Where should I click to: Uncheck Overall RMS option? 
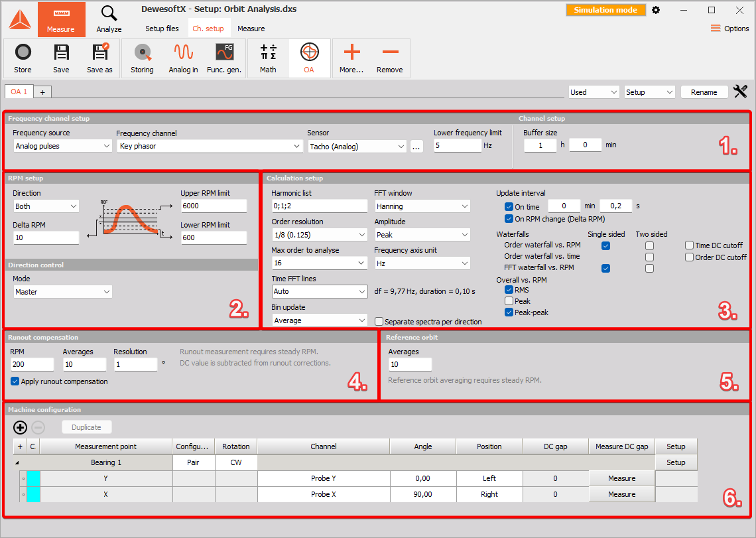[509, 289]
